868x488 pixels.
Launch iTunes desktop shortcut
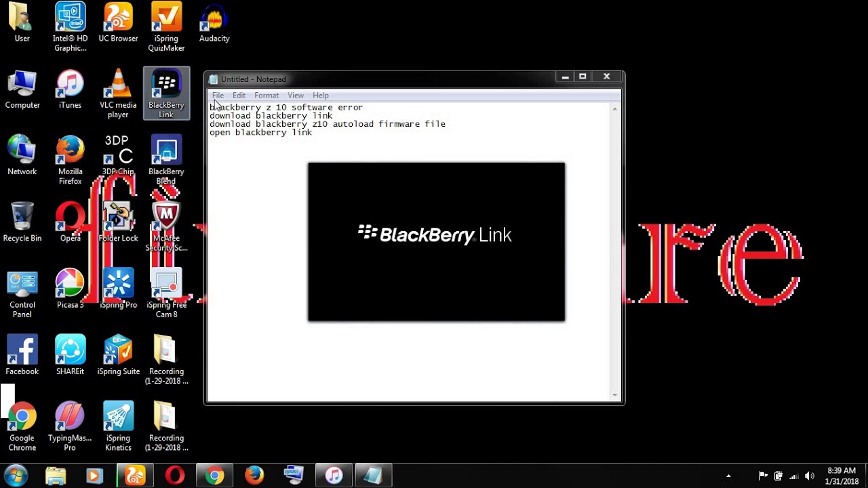click(x=70, y=89)
